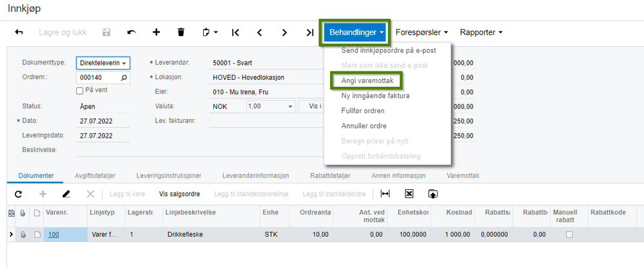644x269 pixels.
Task: Click Lagre og lukk button
Action: coord(63,32)
